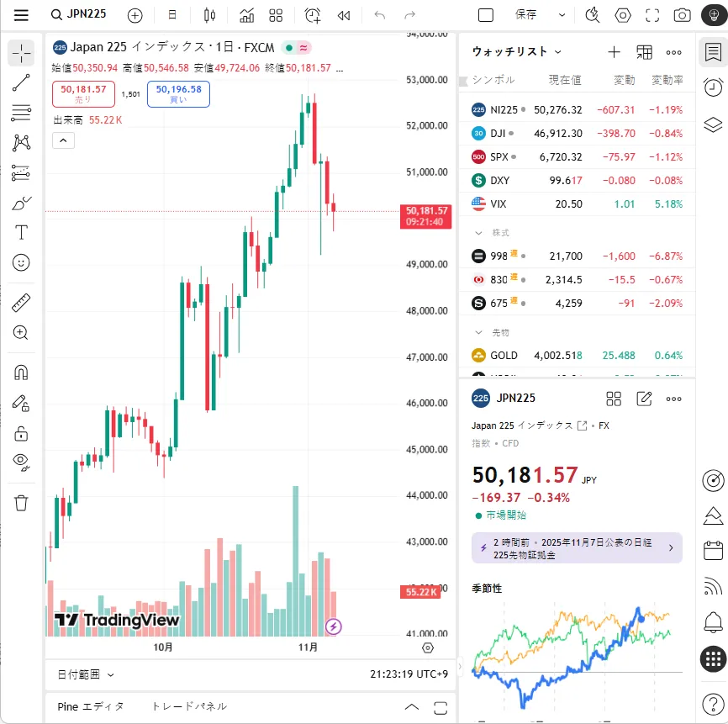
Task: Select the trend line drawing tool
Action: click(21, 82)
